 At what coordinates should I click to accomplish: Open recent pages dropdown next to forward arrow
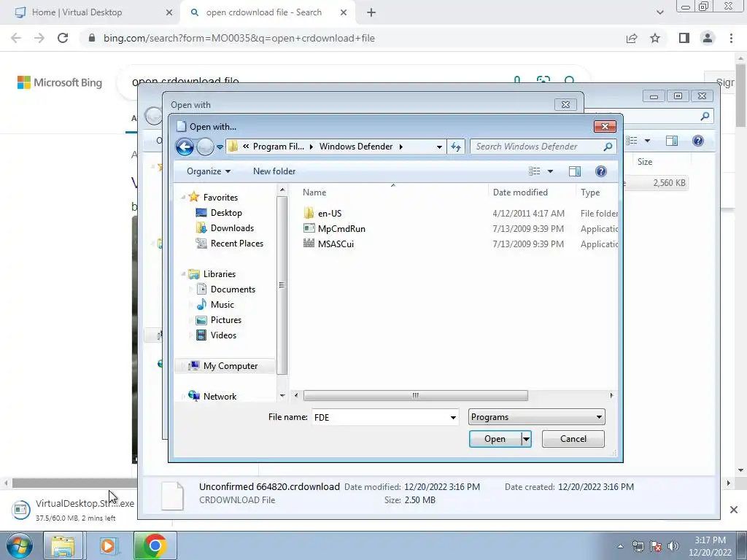(220, 147)
